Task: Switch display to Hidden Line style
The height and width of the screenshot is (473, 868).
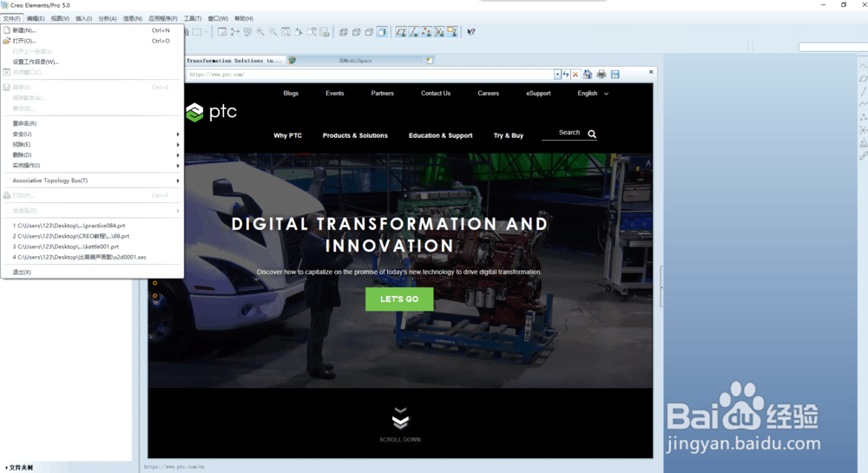Action: click(x=356, y=32)
